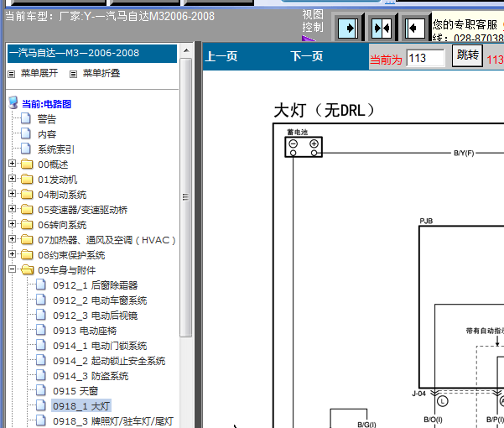The height and width of the screenshot is (428, 504).
Task: Expand the 08约束保护系统 tree node
Action: [x=13, y=254]
